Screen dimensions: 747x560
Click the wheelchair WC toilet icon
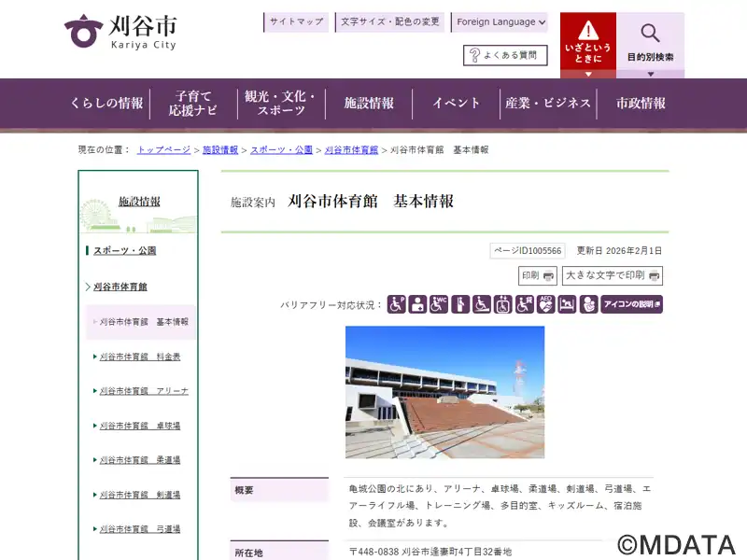(439, 304)
